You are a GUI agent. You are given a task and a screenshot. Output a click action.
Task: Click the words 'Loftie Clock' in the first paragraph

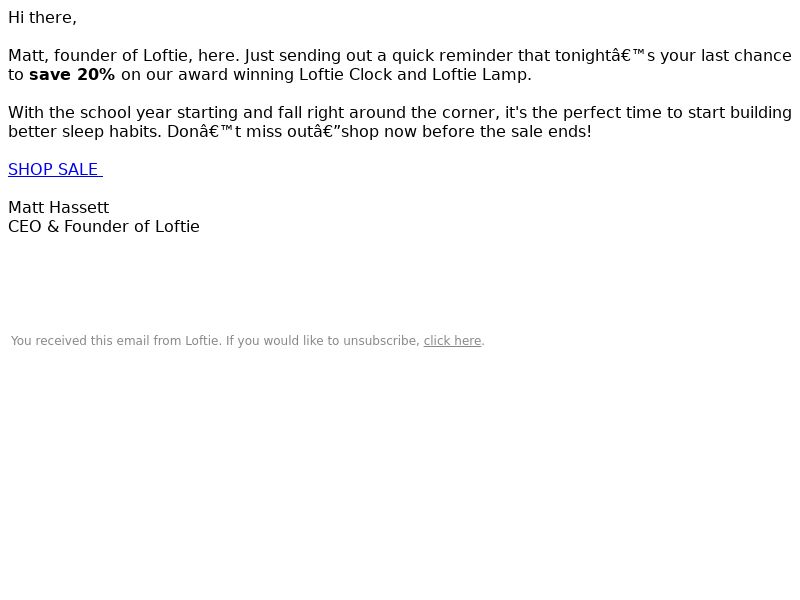click(x=345, y=74)
